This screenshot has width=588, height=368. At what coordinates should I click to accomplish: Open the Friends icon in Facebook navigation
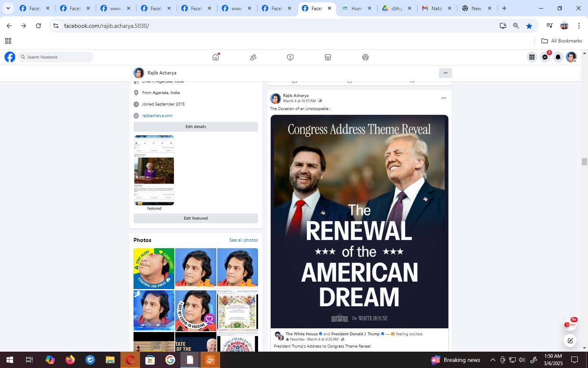[253, 57]
